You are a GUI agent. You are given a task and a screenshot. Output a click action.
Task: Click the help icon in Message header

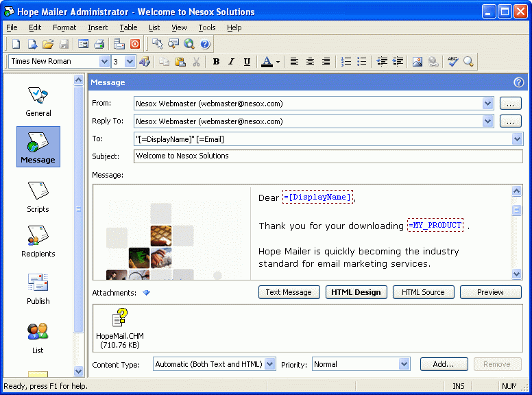(518, 82)
